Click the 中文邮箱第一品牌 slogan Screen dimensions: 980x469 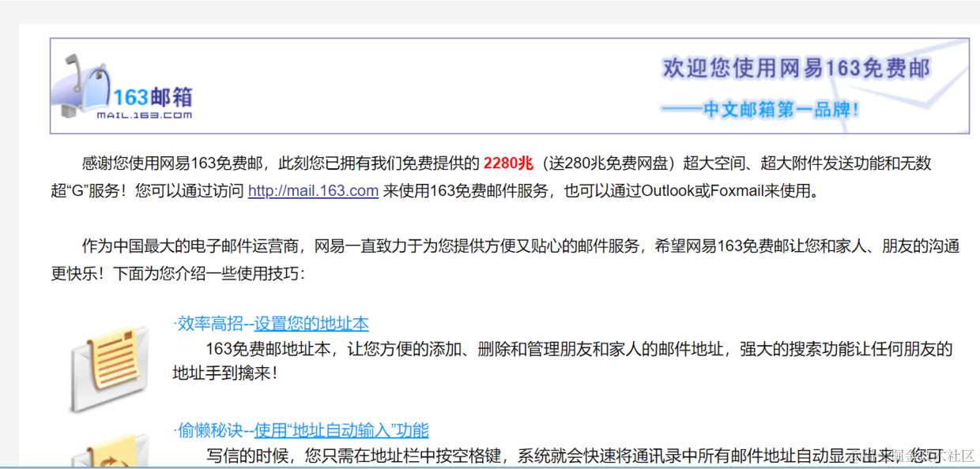(x=760, y=110)
